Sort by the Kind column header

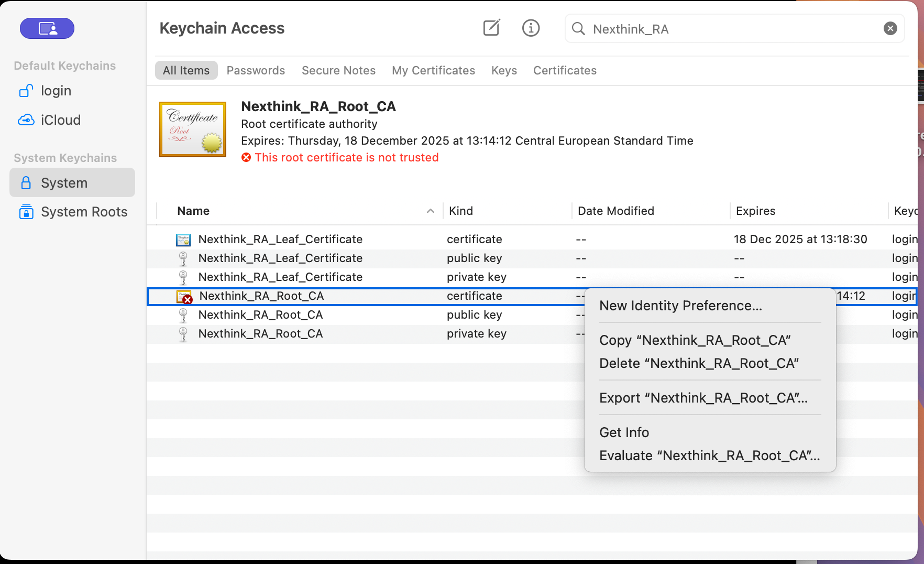(461, 211)
